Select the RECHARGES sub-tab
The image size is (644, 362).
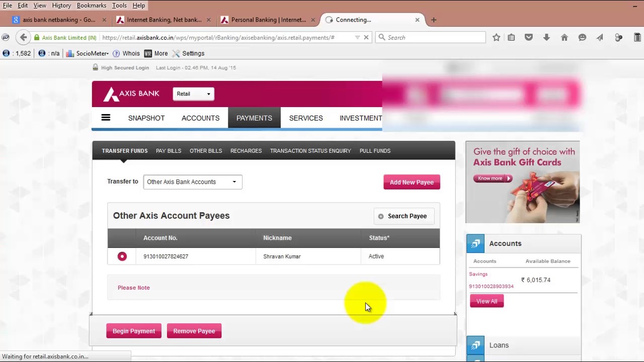point(246,151)
